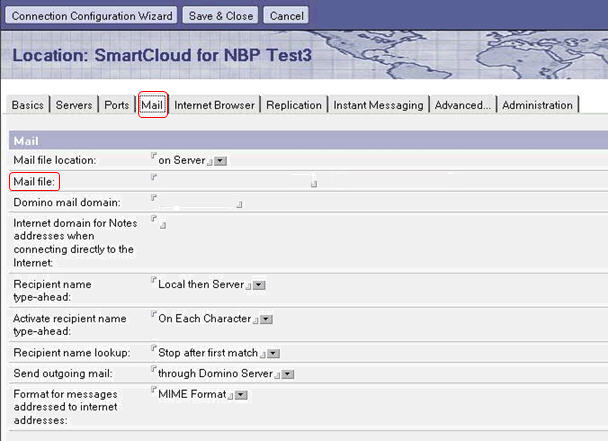Expand Format for messages dropdown
Viewport: 608px width, 441px height.
point(241,395)
